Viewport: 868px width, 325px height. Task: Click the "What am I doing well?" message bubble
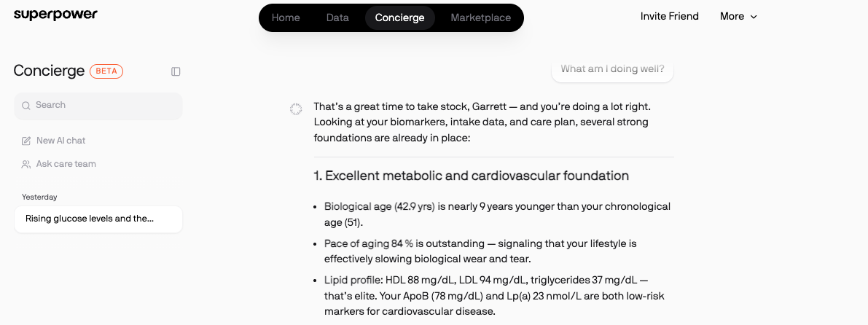pos(612,69)
